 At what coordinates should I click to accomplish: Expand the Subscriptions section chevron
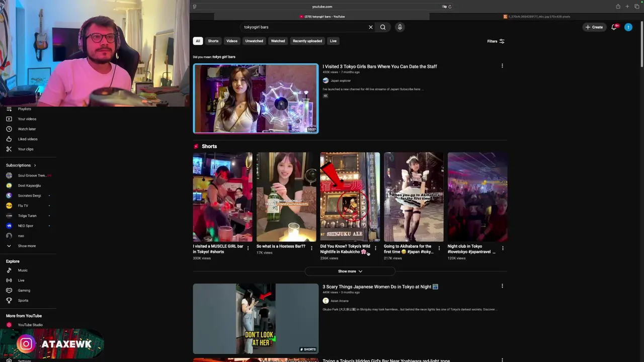click(x=35, y=165)
